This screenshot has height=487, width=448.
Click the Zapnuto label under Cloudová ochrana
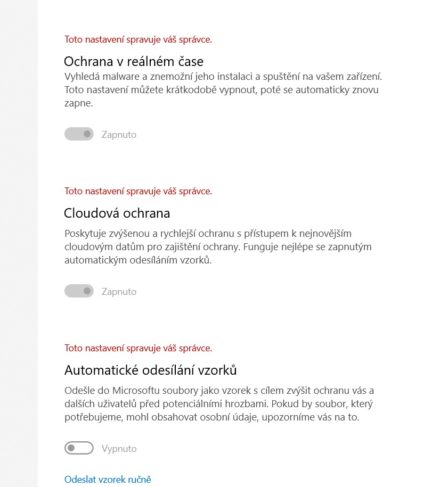click(119, 292)
